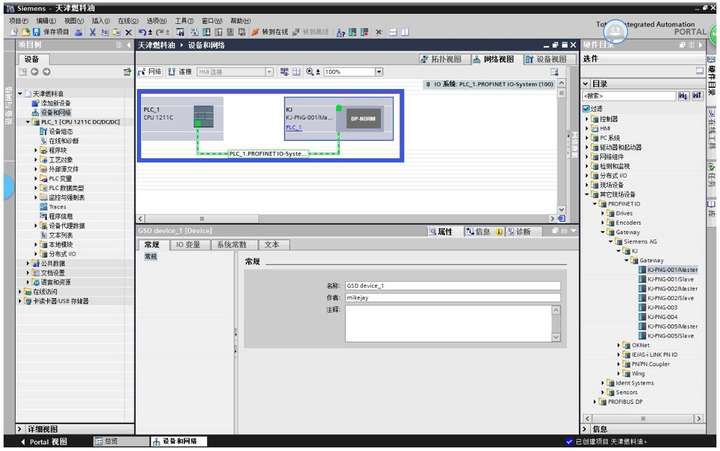This screenshot has height=451, width=720.
Task: Expand the PN/PN Coupler catalog folder
Action: 618,364
